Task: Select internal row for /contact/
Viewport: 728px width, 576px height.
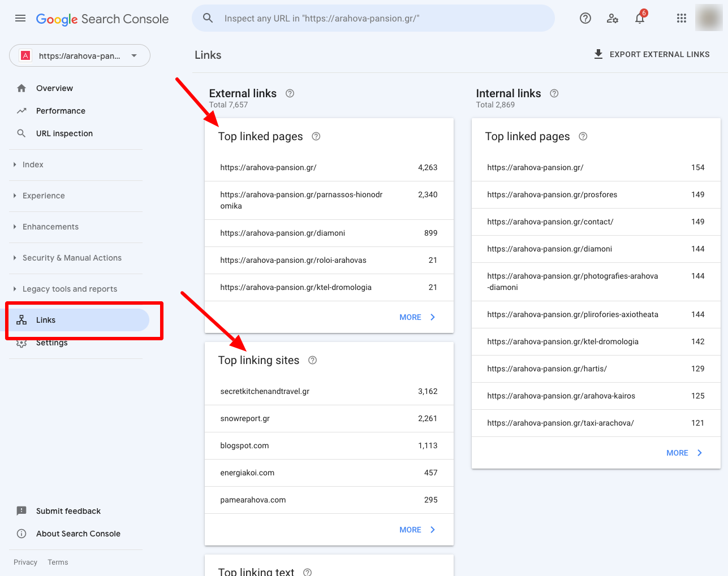Action: pos(596,222)
